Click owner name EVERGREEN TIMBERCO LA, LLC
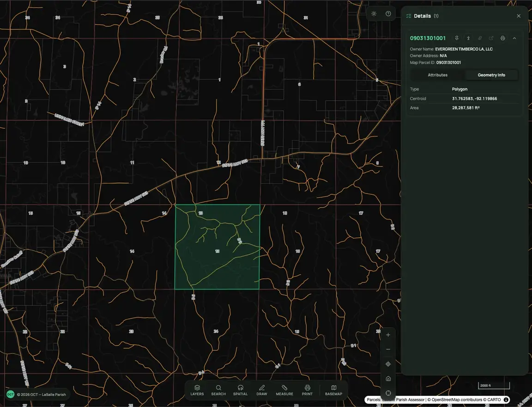Screen dimensions: 532x407 464,49
